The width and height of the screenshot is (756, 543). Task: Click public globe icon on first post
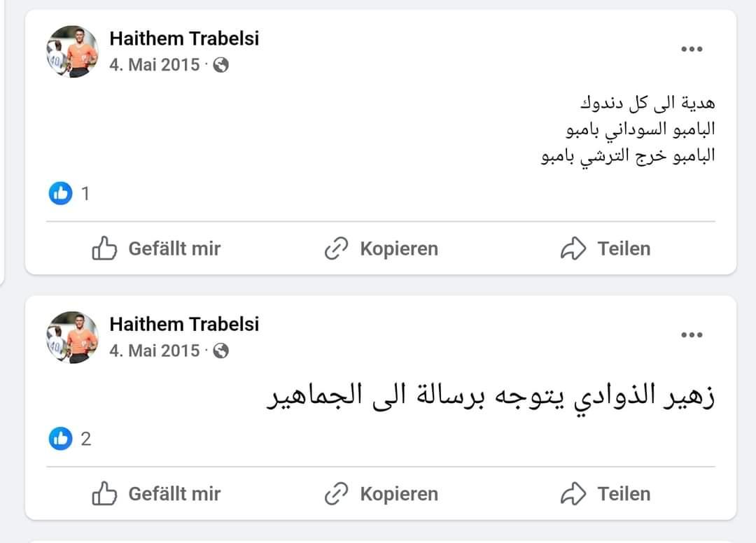pyautogui.click(x=220, y=64)
